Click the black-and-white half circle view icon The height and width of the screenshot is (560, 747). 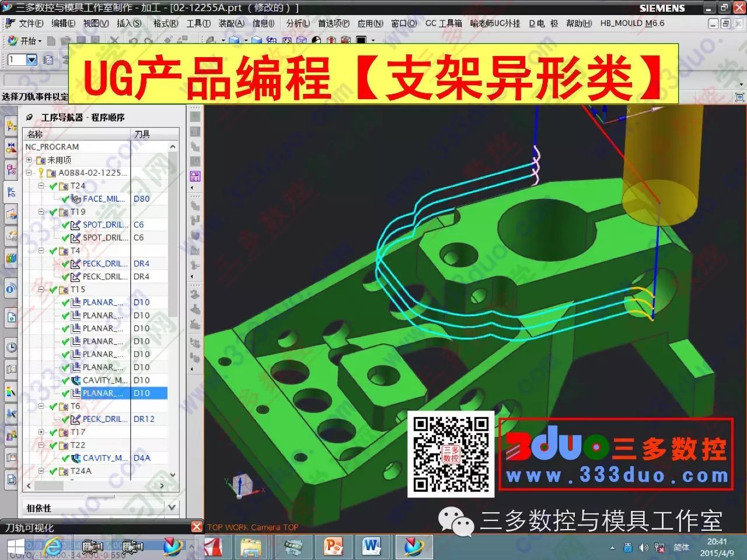click(x=316, y=40)
